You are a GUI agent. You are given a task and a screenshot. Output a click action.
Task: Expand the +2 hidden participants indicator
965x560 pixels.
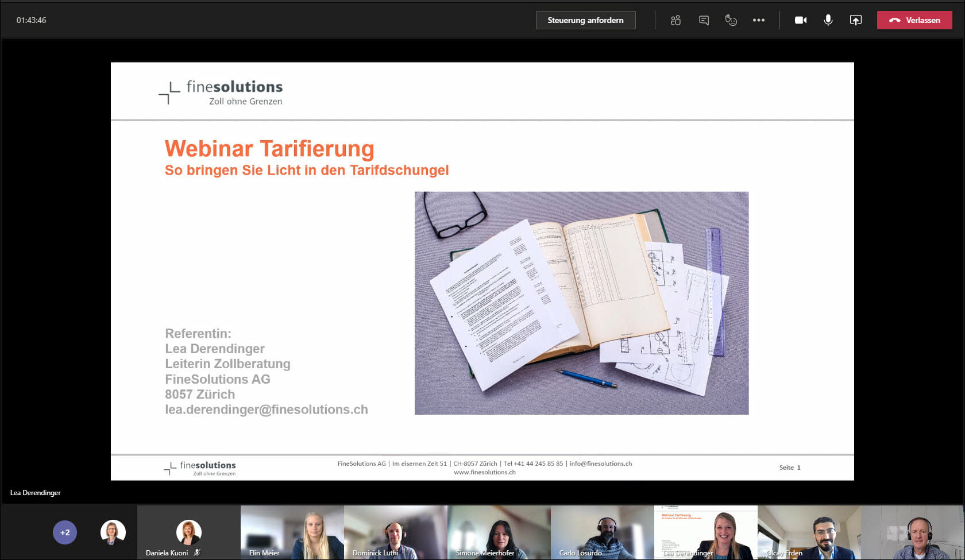[x=64, y=532]
